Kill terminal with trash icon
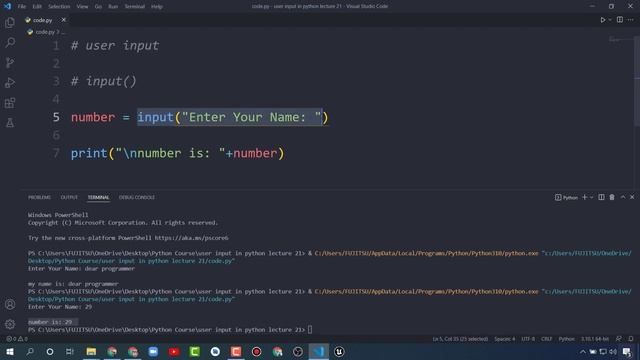640x360 pixels. tap(612, 197)
